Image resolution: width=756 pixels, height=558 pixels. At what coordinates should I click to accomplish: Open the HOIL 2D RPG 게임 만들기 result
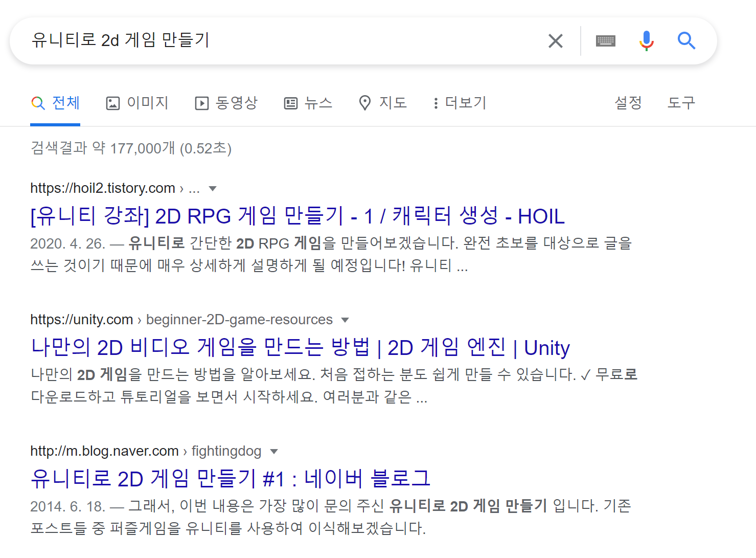point(297,216)
